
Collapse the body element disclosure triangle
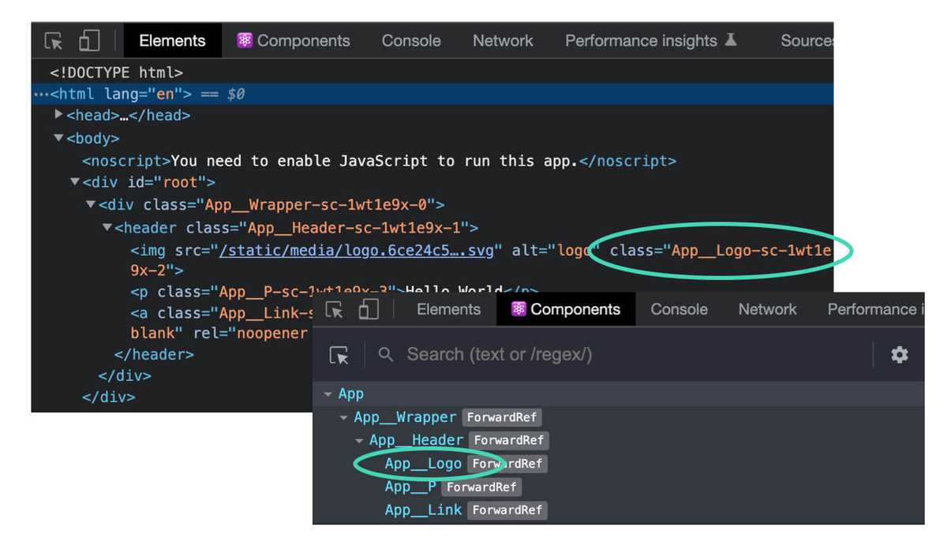58,137
